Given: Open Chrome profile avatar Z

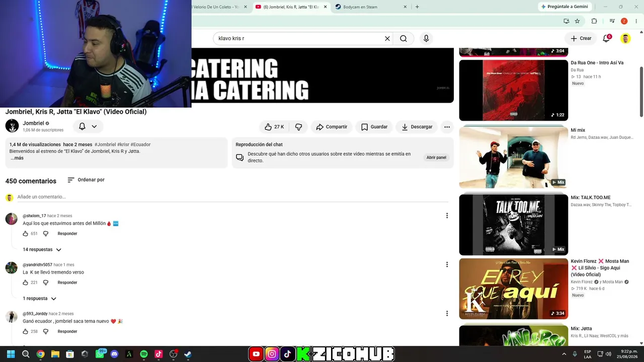Looking at the screenshot, I should tap(624, 21).
